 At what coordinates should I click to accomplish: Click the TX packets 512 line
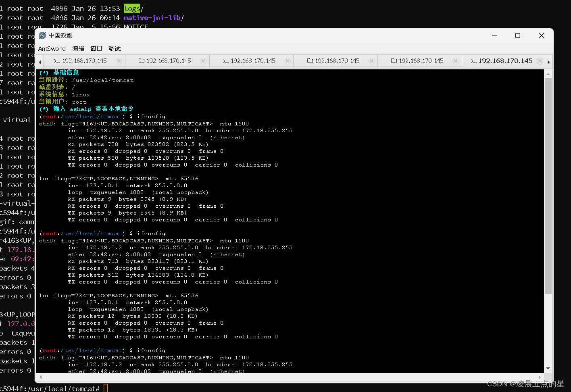(x=138, y=275)
